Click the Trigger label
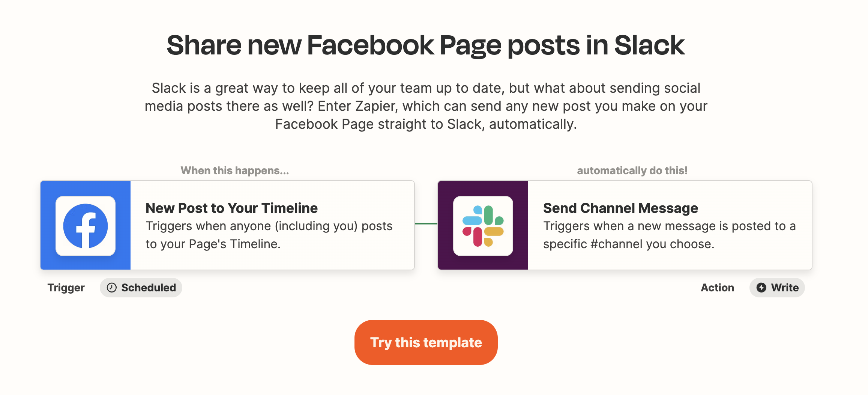Image resolution: width=868 pixels, height=395 pixels. (66, 288)
